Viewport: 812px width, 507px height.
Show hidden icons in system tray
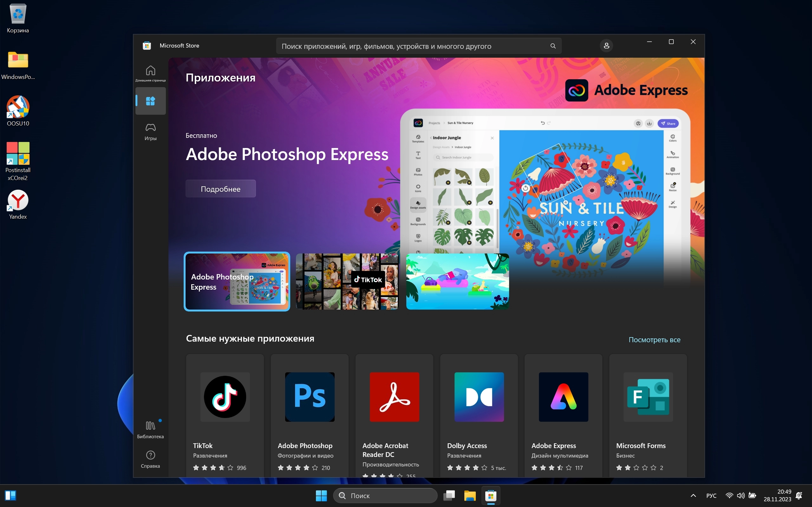pos(693,496)
